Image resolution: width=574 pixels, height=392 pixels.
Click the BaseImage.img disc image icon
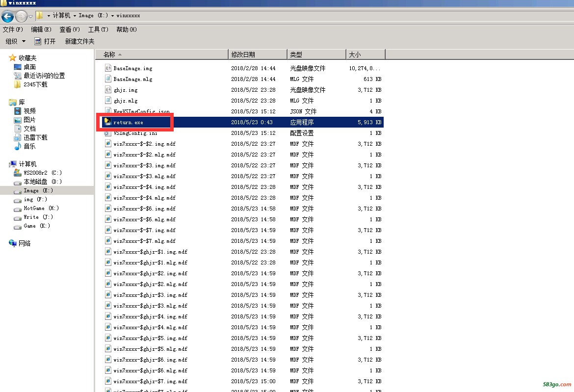(x=108, y=68)
